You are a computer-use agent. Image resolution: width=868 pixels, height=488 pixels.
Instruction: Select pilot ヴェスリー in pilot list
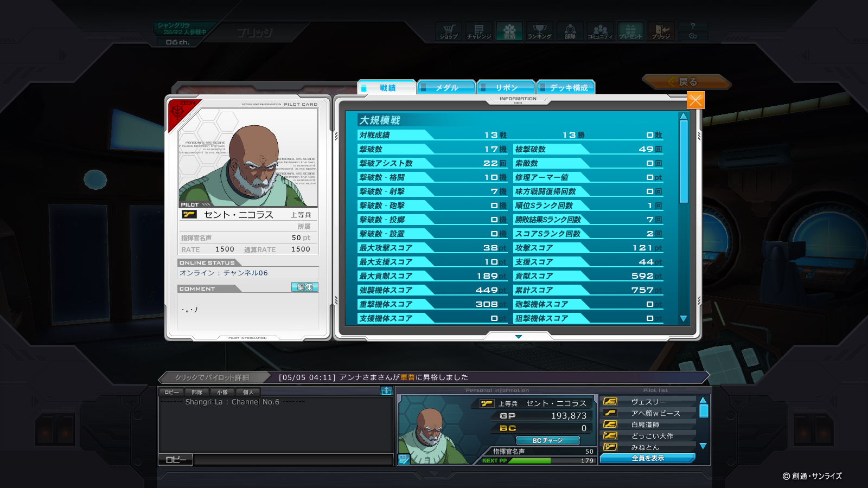pos(649,402)
